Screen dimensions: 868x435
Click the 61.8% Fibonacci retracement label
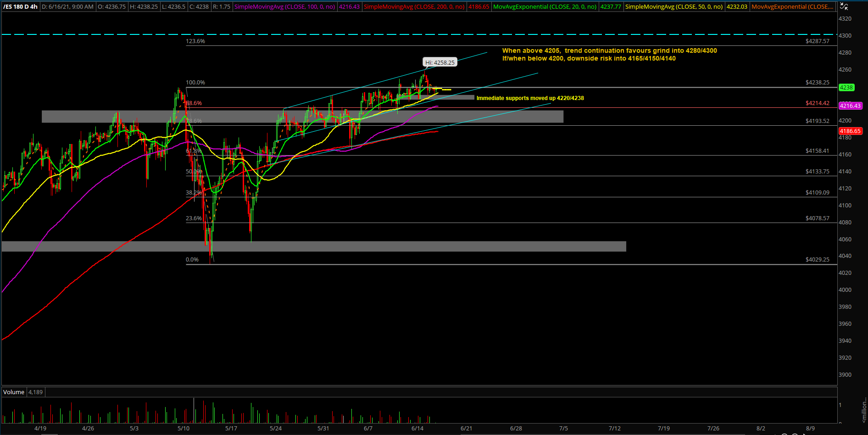click(193, 151)
